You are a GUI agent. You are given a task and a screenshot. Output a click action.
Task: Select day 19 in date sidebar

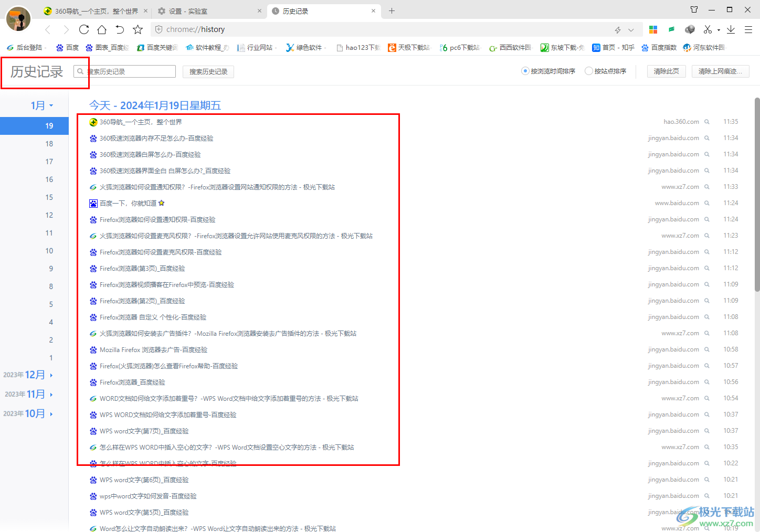tap(34, 126)
